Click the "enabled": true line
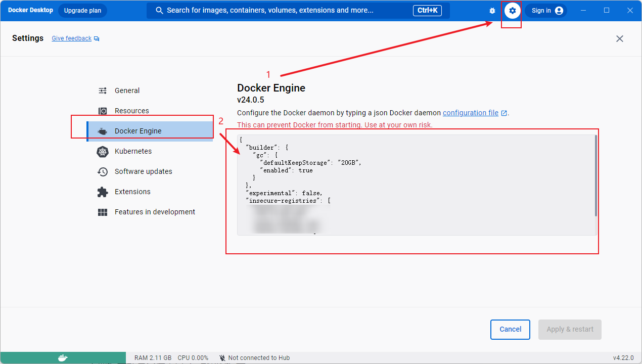 coord(286,170)
